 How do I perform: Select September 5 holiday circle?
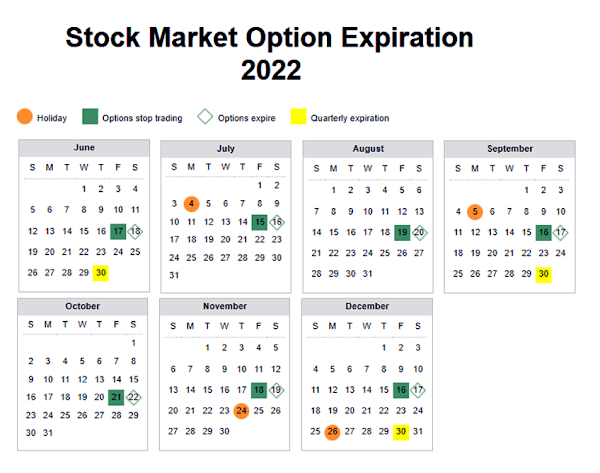tap(475, 211)
